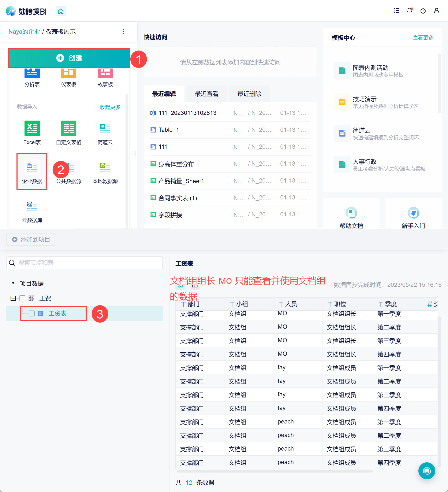Viewport: 448px width, 492px height.
Task: Open the user profile icon
Action: (436, 11)
